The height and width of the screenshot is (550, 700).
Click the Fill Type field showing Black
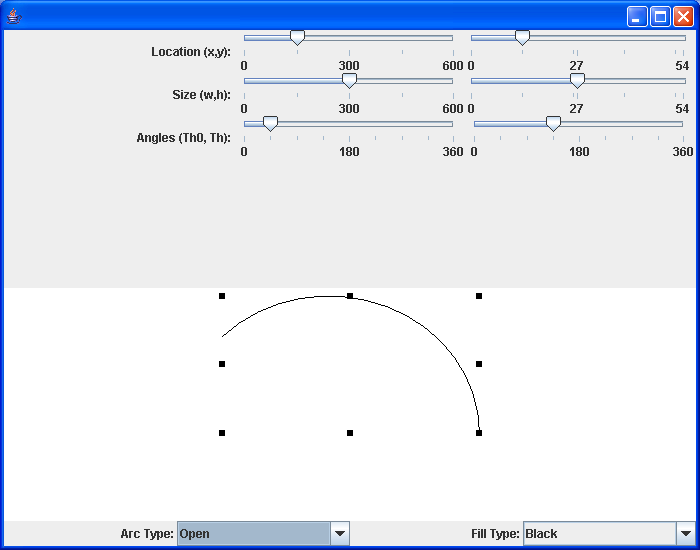click(599, 534)
